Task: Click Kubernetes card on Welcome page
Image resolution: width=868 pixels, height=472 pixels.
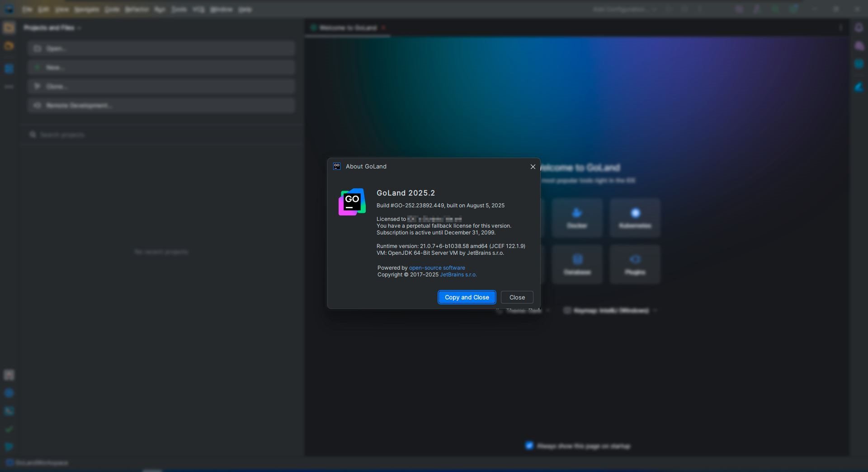Action: tap(635, 218)
